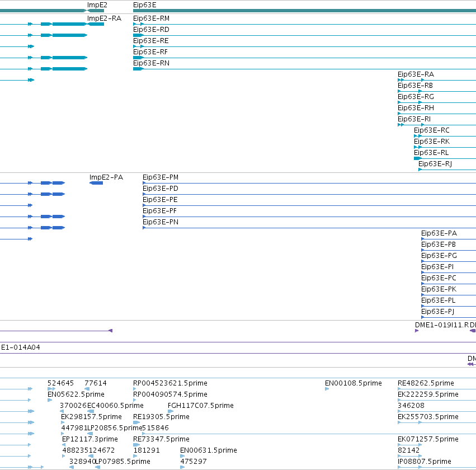Open EST RP004523621.5prime
This screenshot has height=470, width=476.
170,383
